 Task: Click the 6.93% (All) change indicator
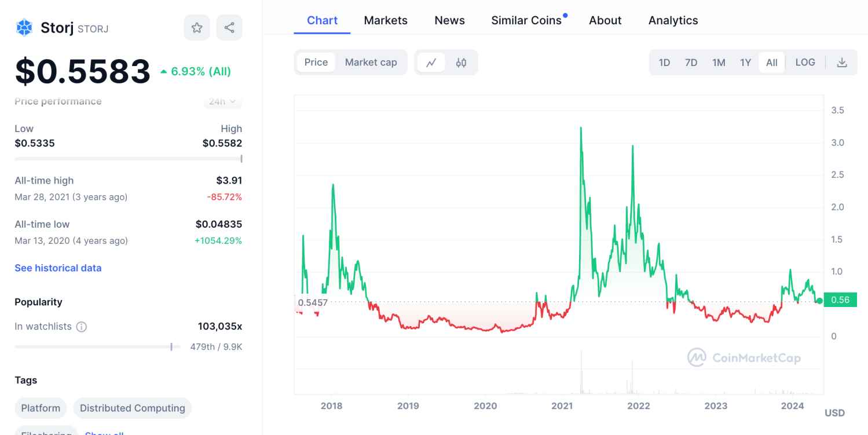click(196, 71)
